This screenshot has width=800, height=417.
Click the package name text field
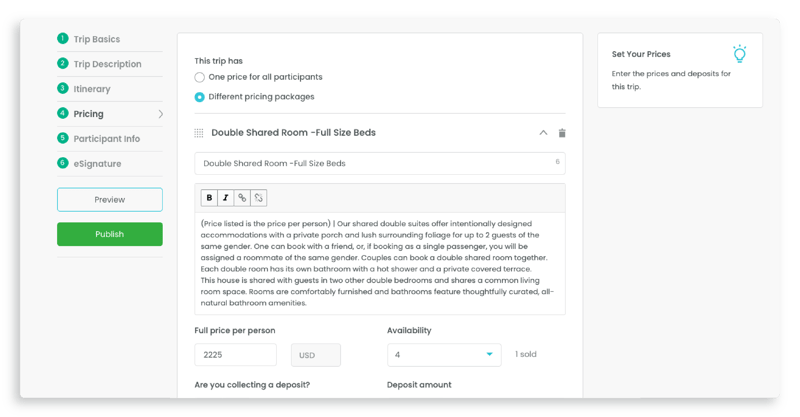[380, 163]
